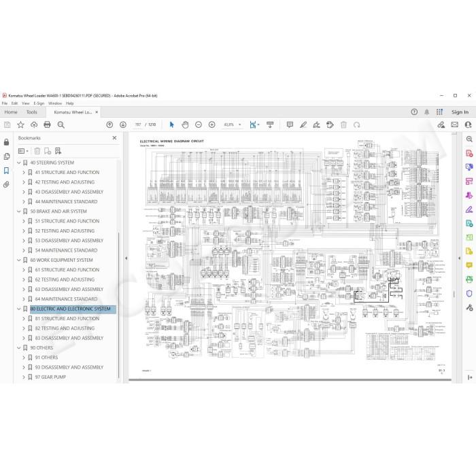Open share link icon in toolbar
The width and height of the screenshot is (476, 476).
coord(441,124)
